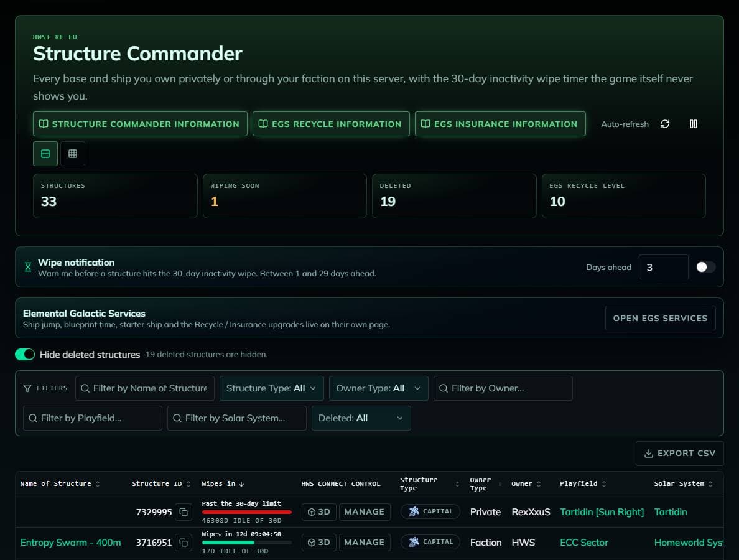Open Entropy Swarm - 400m link

click(71, 543)
